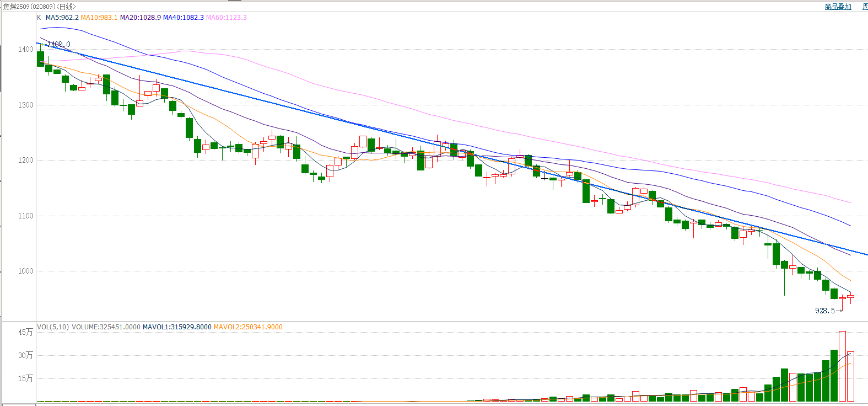Click the purple MA20:1028.9 label
This screenshot has width=868, height=406.
click(x=141, y=18)
